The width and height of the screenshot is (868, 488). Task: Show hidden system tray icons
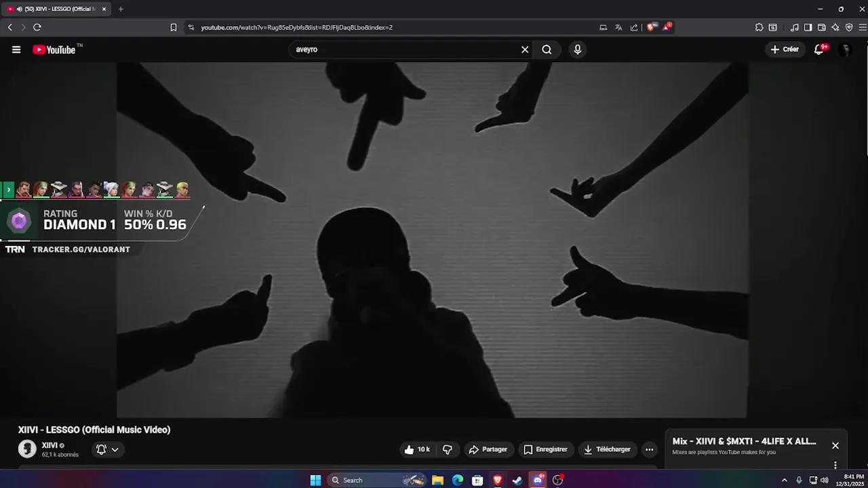[785, 480]
